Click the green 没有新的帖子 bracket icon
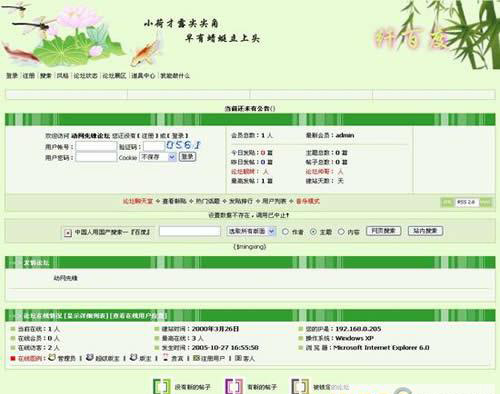Screen dimensions: 500x394 click(162, 386)
